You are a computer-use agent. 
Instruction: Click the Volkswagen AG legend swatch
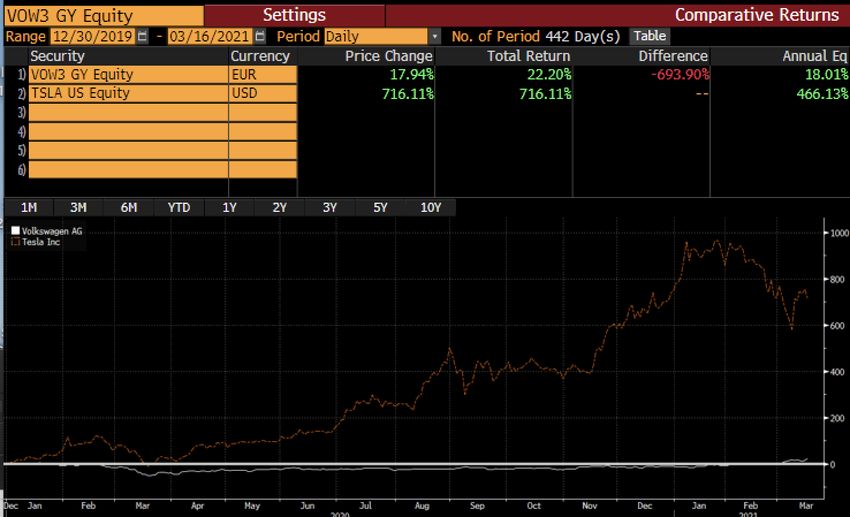coord(16,231)
